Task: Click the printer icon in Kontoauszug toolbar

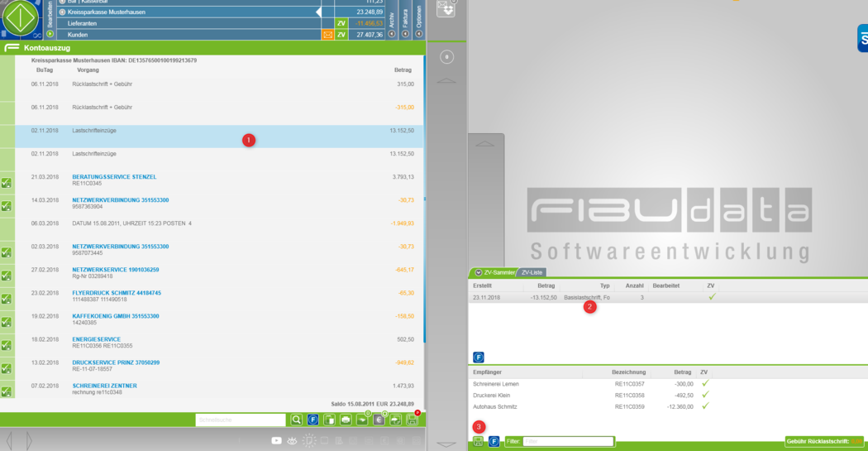Action: [x=346, y=420]
